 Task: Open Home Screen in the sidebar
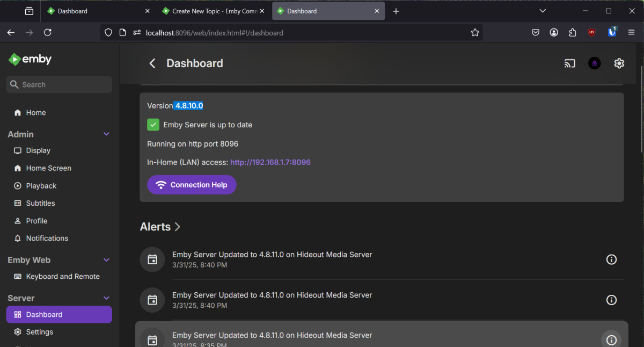[59, 168]
